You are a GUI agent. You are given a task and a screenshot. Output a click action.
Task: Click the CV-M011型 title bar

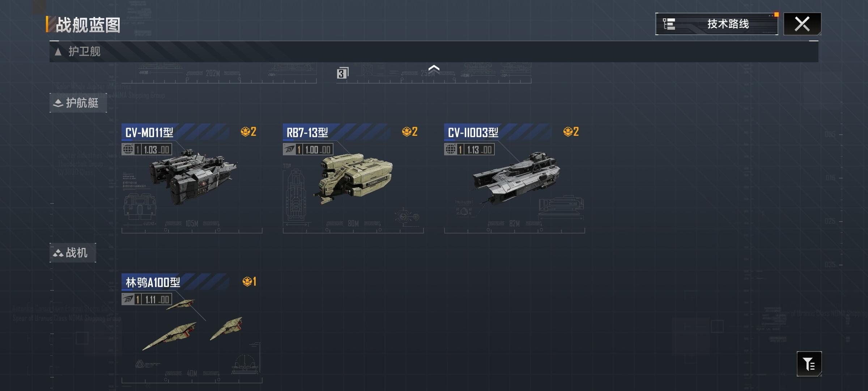175,132
